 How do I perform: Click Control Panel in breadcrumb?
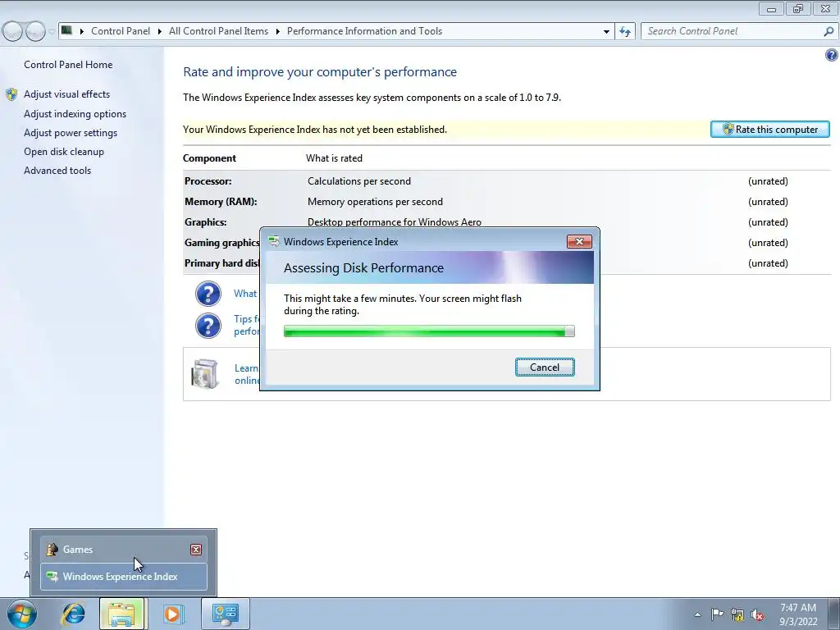(x=121, y=31)
